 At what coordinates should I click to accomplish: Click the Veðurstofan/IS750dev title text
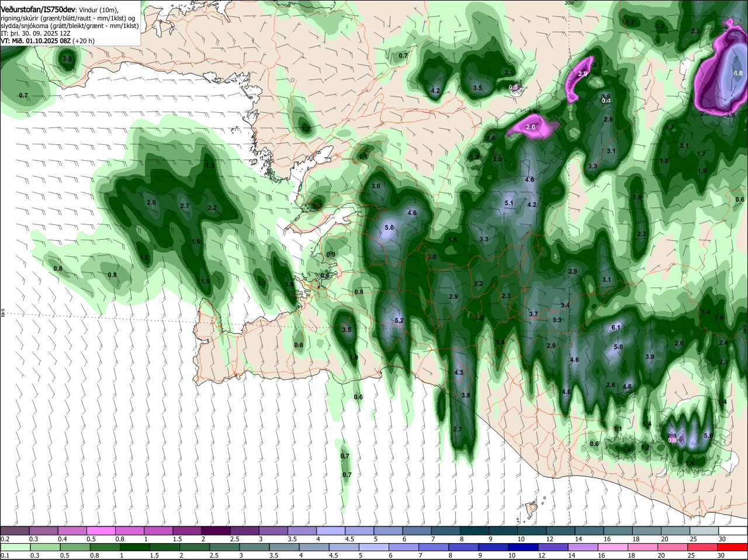pos(38,9)
